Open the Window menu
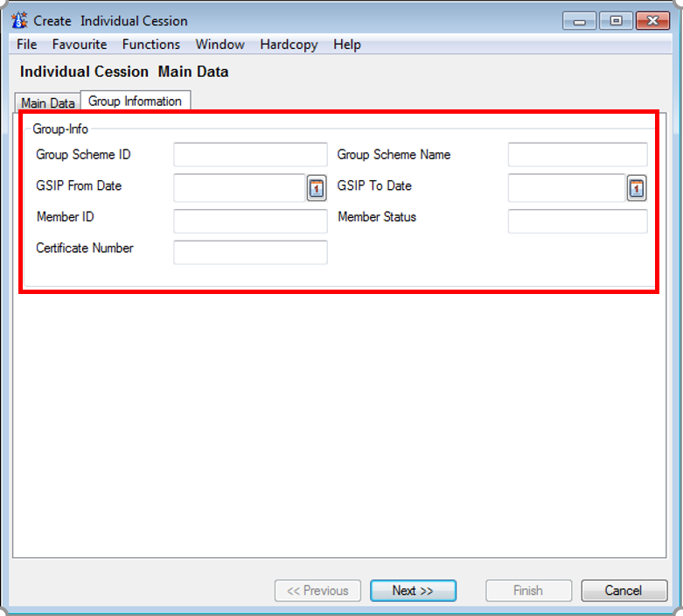The width and height of the screenshot is (683, 616). click(x=220, y=45)
